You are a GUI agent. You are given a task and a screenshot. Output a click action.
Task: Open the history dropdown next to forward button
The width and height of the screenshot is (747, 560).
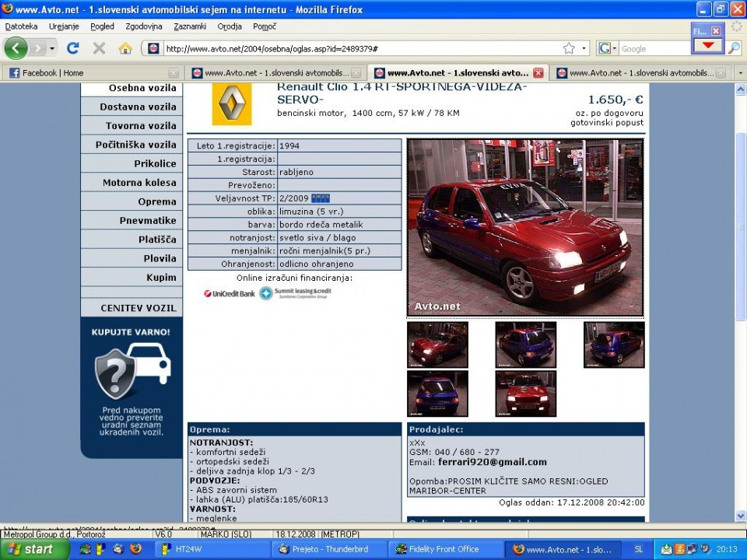52,48
